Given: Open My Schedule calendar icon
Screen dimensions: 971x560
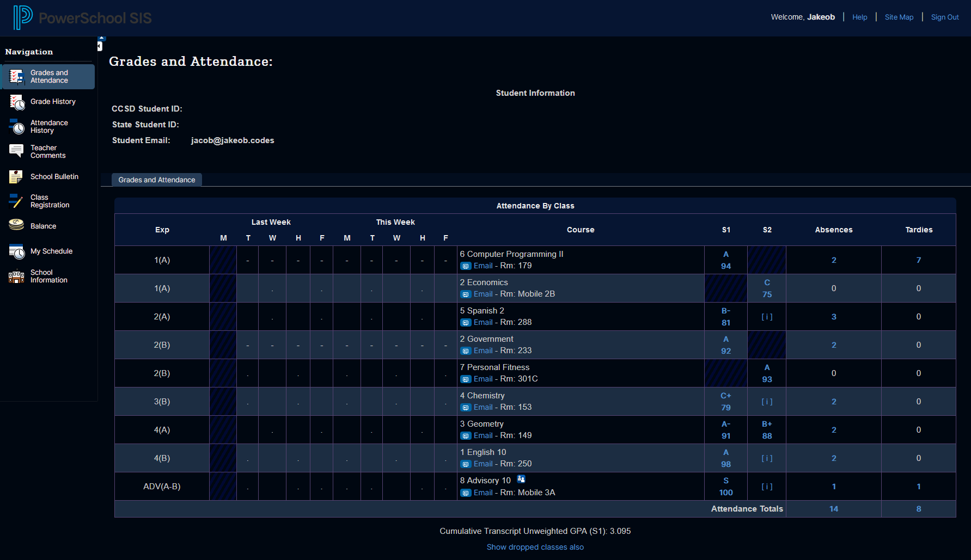Looking at the screenshot, I should click(x=17, y=251).
